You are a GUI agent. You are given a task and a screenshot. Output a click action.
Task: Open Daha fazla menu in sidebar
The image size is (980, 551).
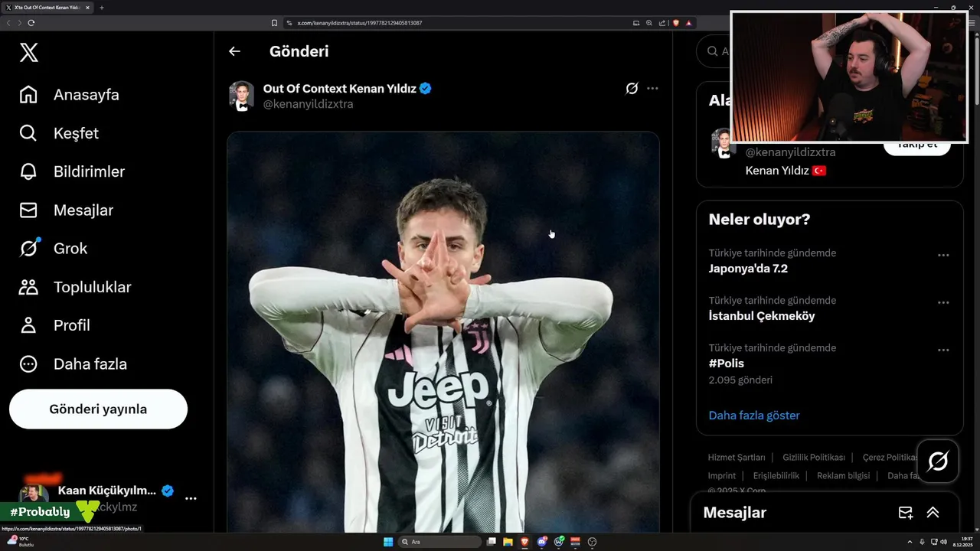click(73, 364)
